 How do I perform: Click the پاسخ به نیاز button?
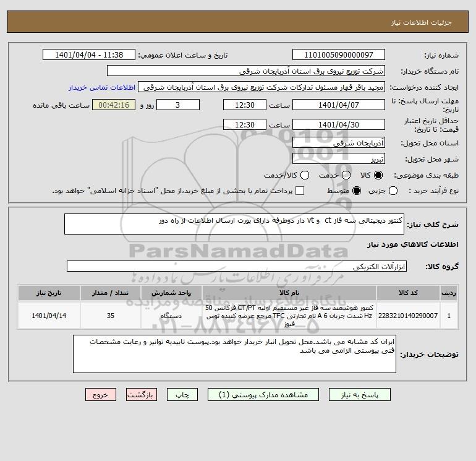pos(359,395)
